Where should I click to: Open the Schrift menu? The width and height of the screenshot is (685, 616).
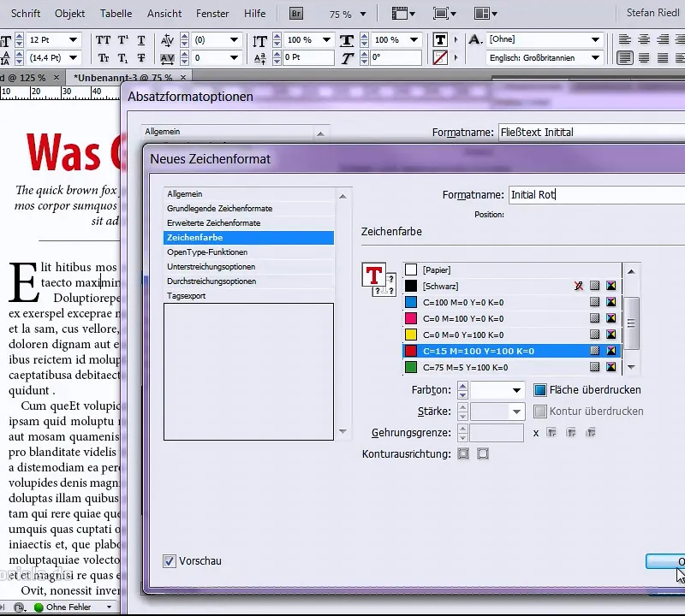click(x=26, y=14)
